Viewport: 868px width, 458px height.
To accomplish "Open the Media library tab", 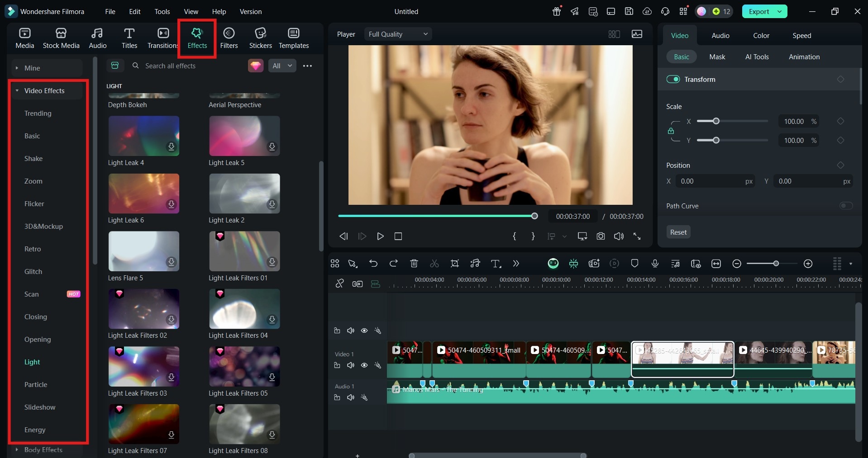I will pyautogui.click(x=25, y=38).
